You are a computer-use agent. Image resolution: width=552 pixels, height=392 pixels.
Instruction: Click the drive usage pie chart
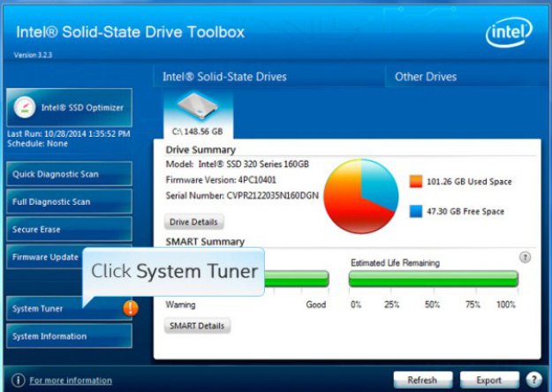point(361,194)
